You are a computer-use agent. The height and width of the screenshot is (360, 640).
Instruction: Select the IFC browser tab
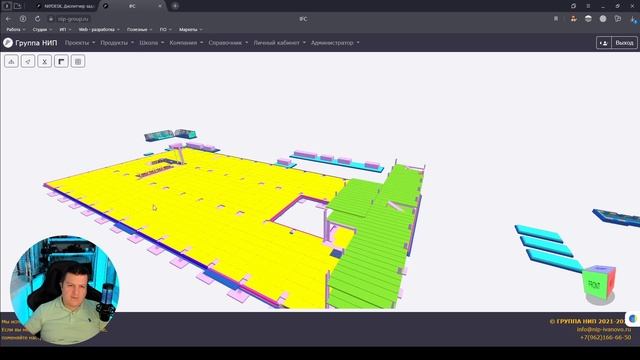coord(132,6)
